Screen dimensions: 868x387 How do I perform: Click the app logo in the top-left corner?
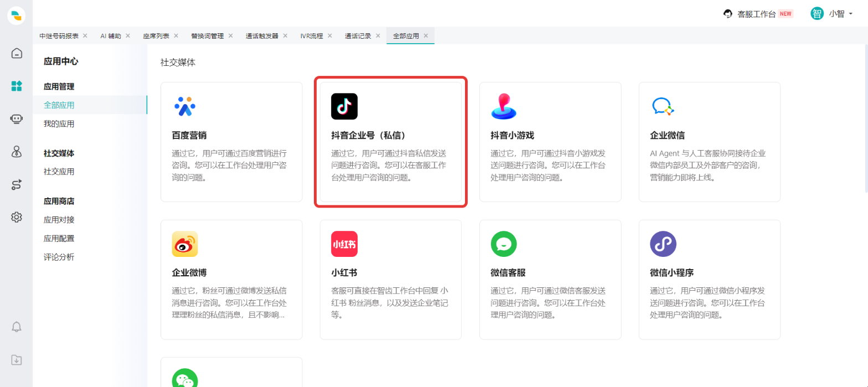click(x=16, y=16)
